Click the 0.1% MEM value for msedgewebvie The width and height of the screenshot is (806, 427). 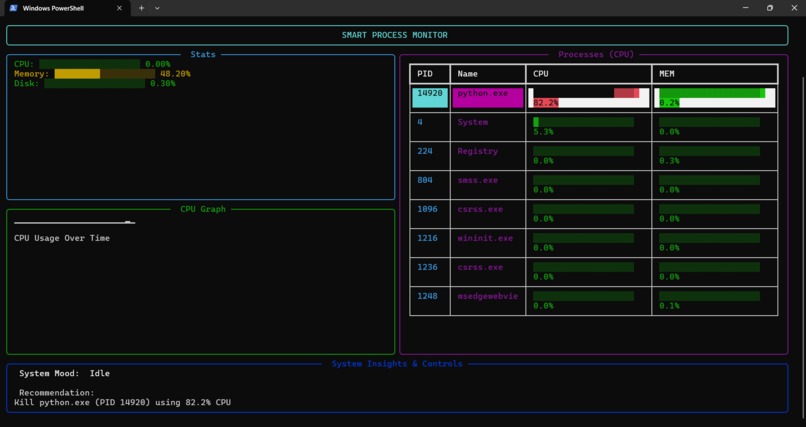click(669, 306)
